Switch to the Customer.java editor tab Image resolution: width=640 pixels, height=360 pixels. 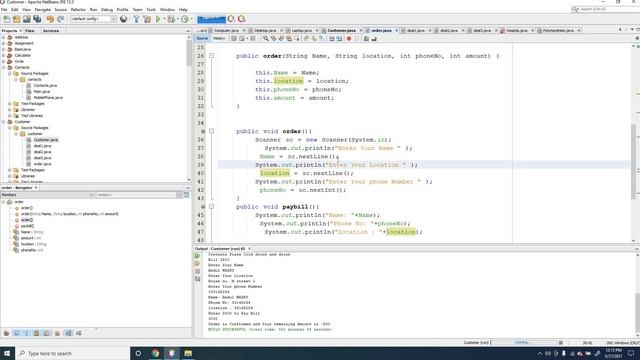coord(341,31)
